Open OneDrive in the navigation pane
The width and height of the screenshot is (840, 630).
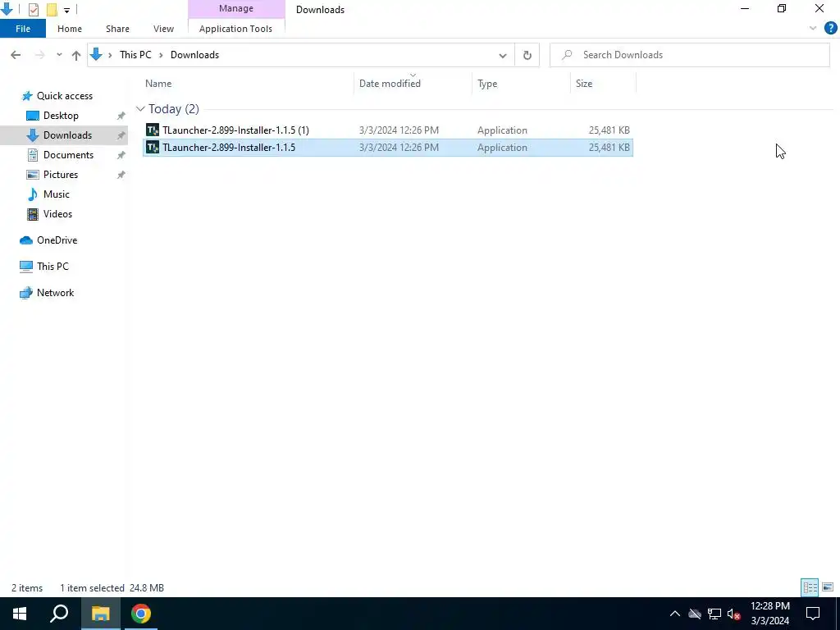57,240
